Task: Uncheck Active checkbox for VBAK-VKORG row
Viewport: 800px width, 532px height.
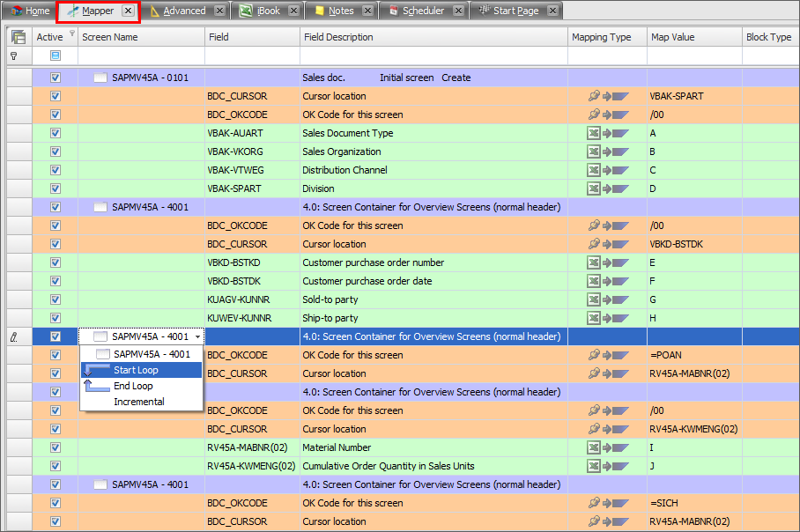Action: 56,151
